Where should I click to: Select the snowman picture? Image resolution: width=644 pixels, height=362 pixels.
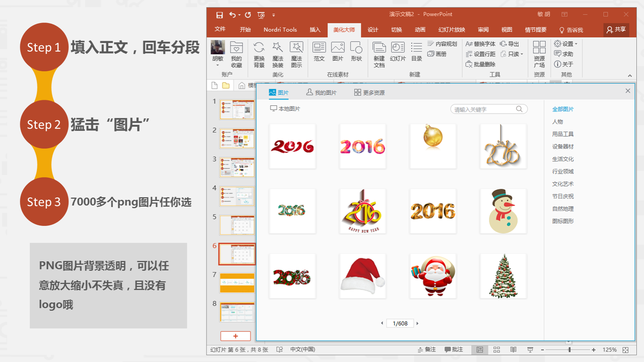click(503, 211)
